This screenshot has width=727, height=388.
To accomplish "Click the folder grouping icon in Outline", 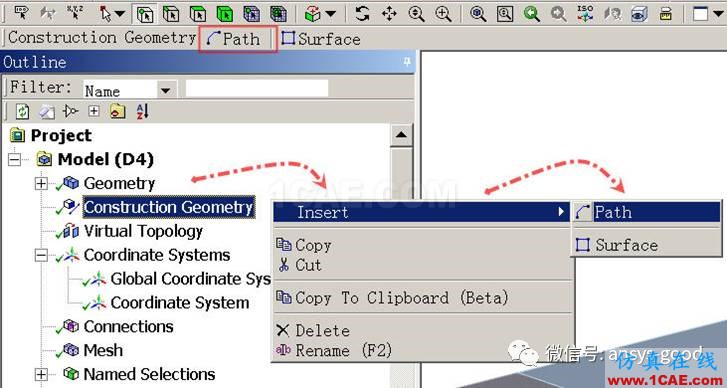I will (x=118, y=111).
